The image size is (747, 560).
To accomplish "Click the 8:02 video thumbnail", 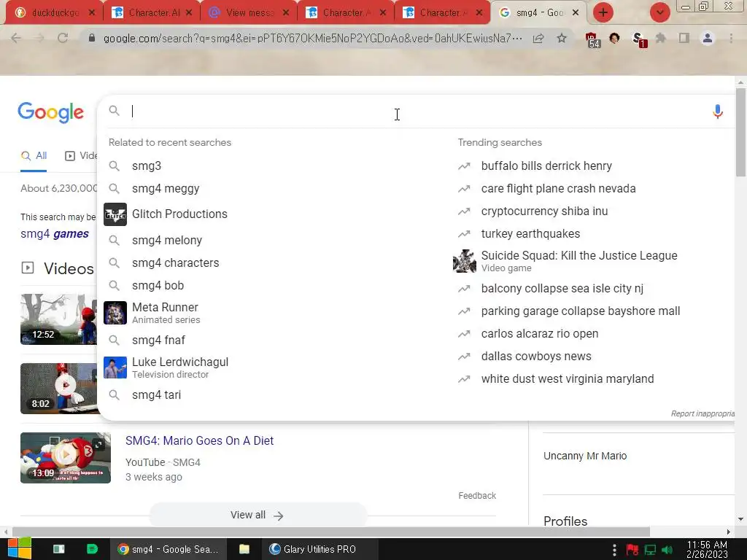I will (x=58, y=388).
